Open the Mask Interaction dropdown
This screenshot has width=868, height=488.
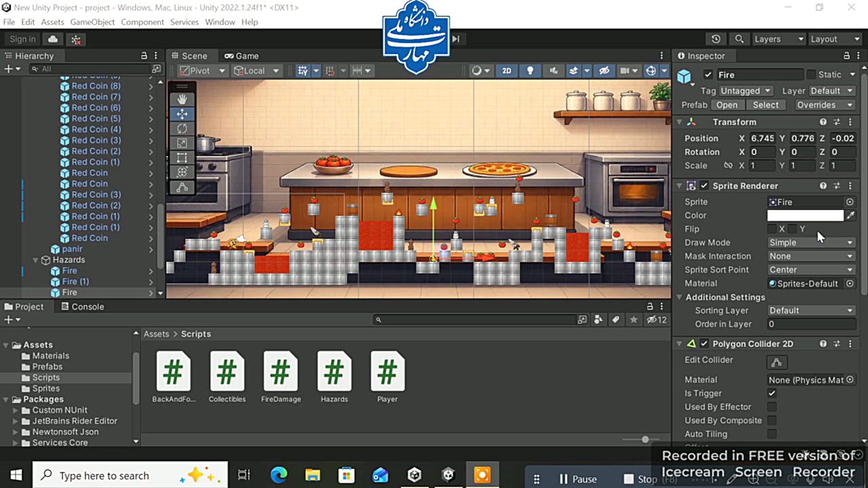click(x=811, y=256)
